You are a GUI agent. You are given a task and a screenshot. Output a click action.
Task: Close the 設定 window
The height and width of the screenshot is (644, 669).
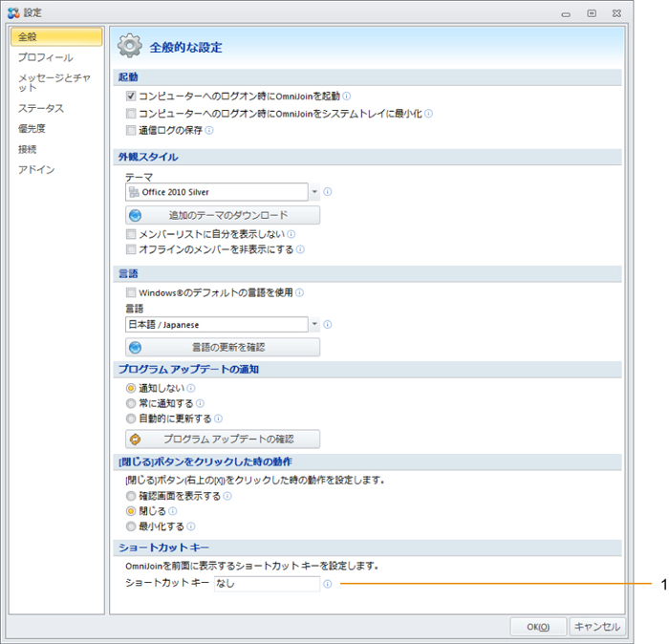tap(616, 13)
